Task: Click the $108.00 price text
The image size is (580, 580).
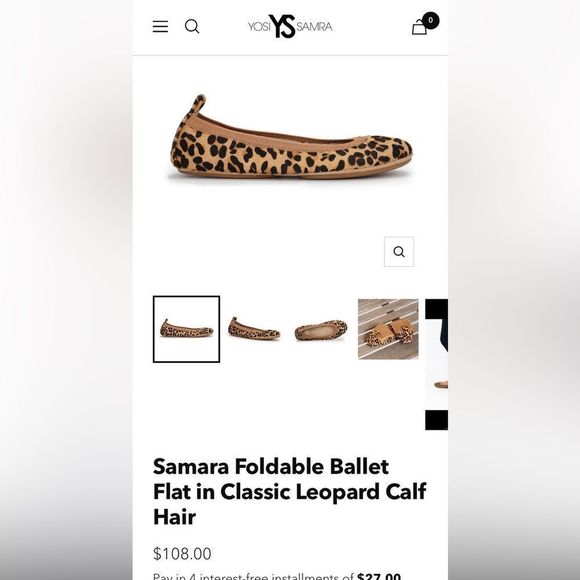Action: (182, 554)
